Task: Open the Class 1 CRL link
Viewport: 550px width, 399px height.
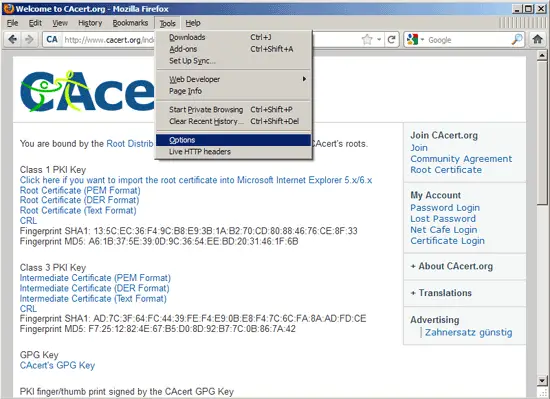Action: 28,221
